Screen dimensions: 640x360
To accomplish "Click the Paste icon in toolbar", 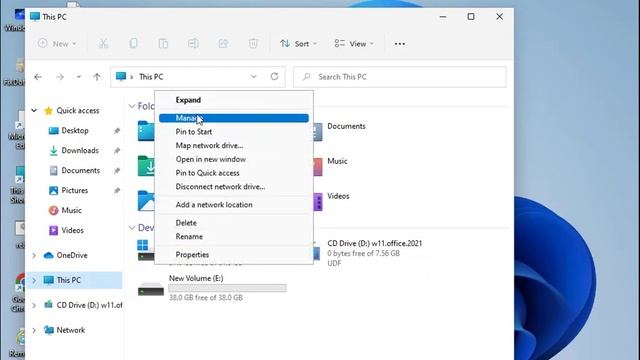I will point(163,43).
